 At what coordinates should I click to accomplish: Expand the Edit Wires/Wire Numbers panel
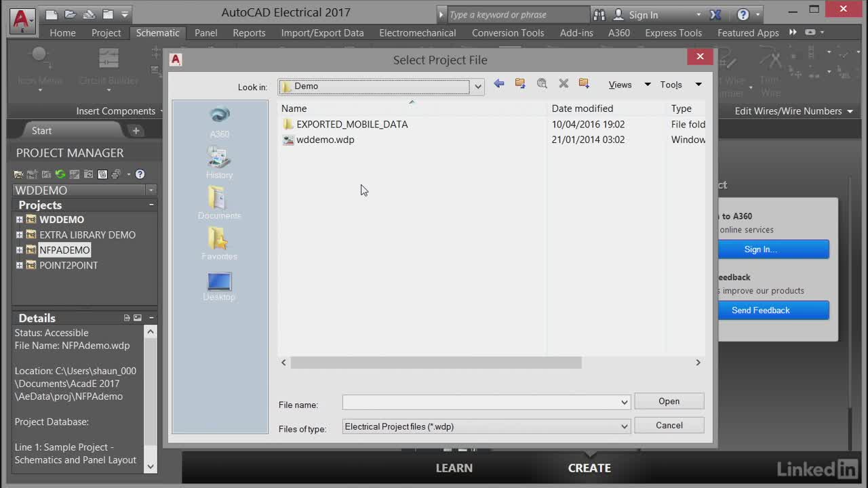850,111
